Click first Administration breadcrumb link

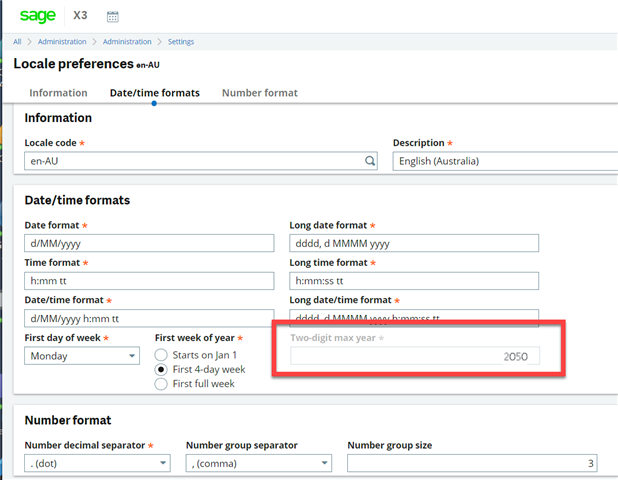tap(61, 42)
